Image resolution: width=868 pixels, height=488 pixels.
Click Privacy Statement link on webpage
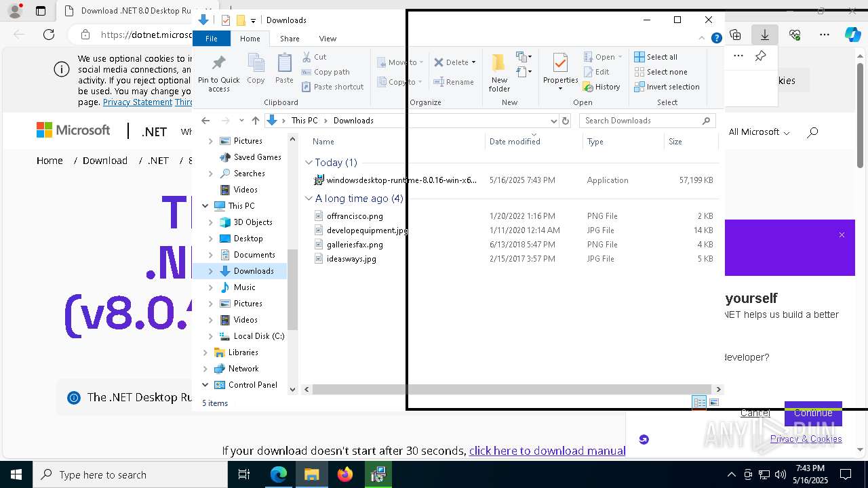138,102
